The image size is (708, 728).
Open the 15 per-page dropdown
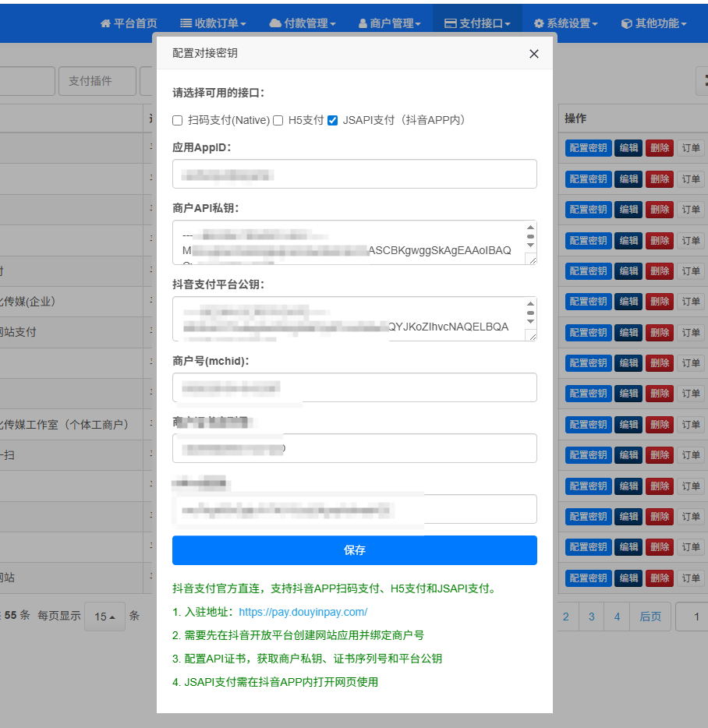pos(104,617)
